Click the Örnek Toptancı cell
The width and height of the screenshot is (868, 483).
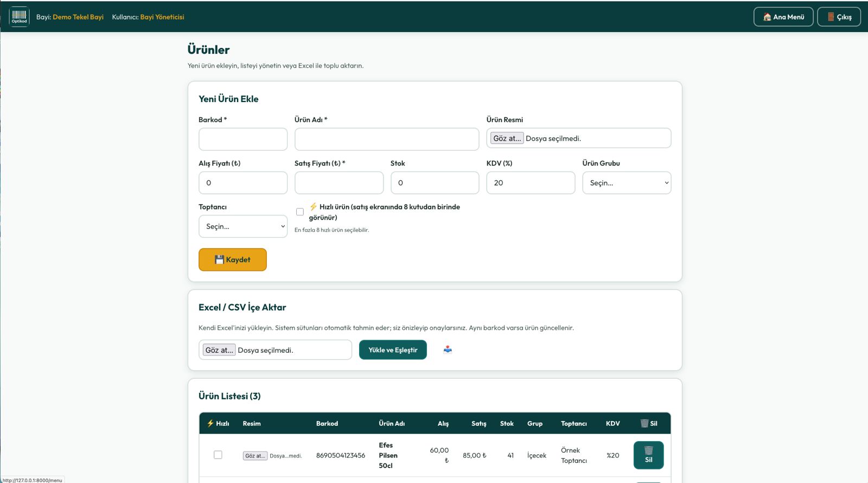(574, 455)
